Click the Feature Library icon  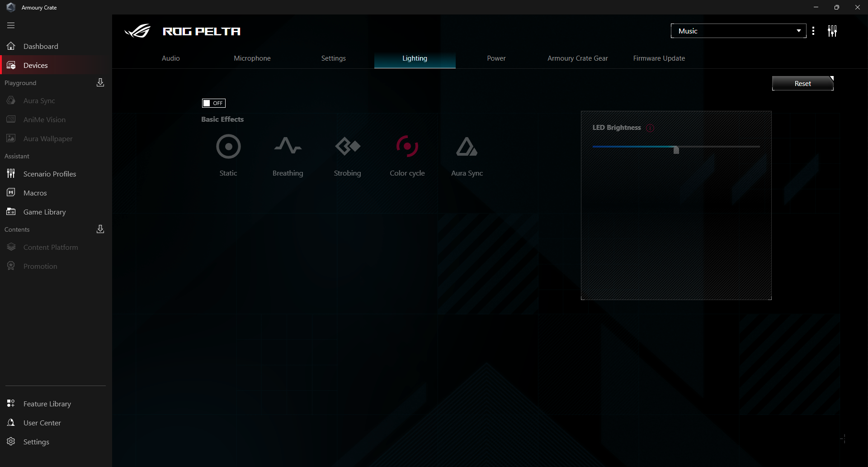coord(11,404)
